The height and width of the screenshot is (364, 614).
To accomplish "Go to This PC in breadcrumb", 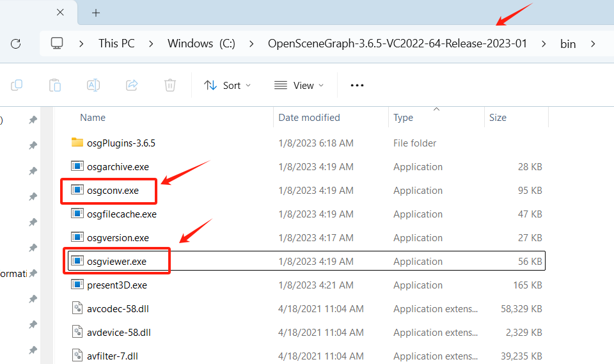I will tap(116, 44).
